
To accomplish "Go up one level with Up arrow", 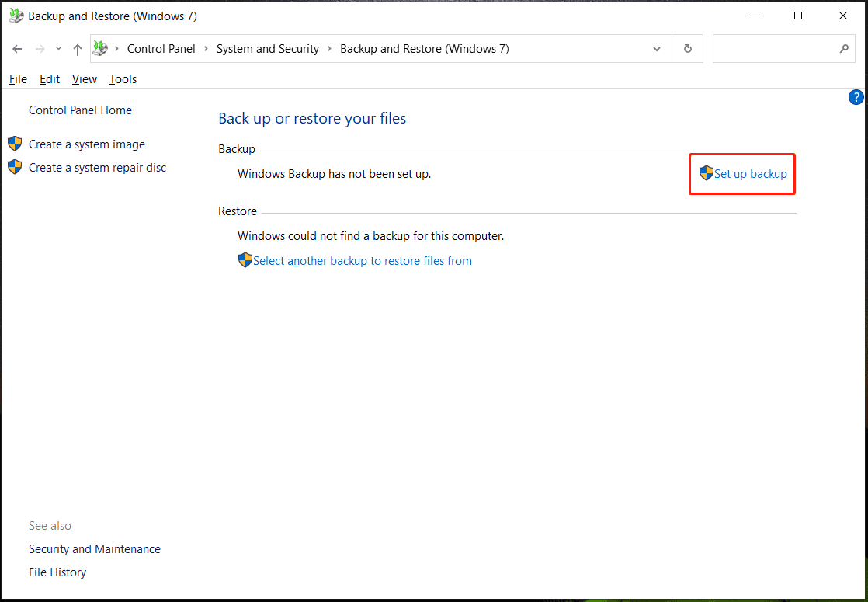I will [78, 49].
